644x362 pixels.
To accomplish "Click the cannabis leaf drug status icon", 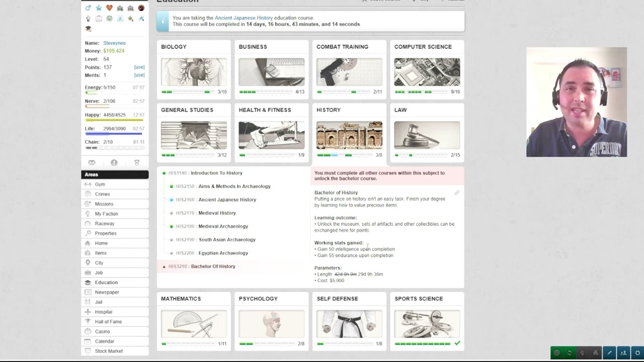I will tap(130, 19).
